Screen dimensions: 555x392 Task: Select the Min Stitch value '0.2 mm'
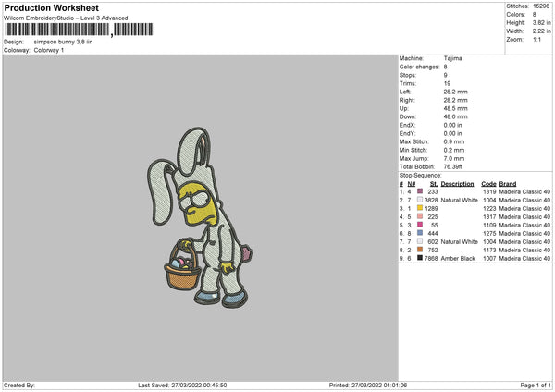(x=454, y=150)
